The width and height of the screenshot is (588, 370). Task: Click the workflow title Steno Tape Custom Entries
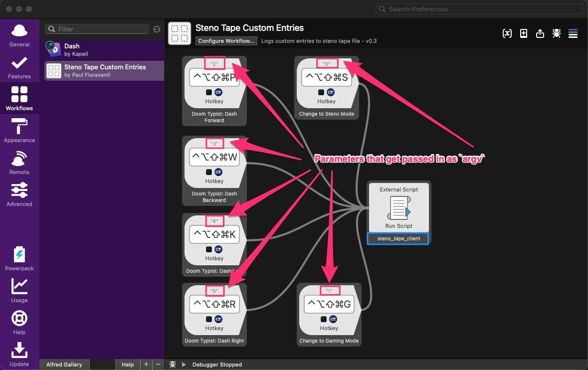(249, 28)
